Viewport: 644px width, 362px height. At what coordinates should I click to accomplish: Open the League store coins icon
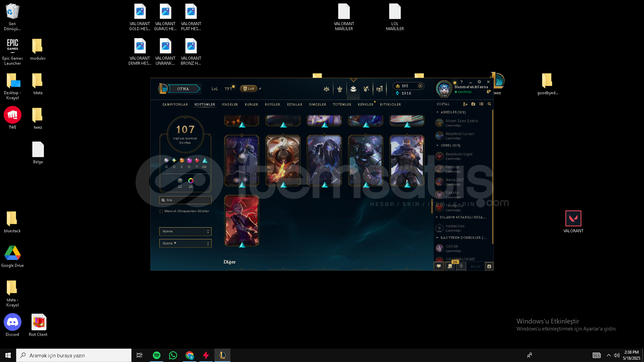(379, 89)
